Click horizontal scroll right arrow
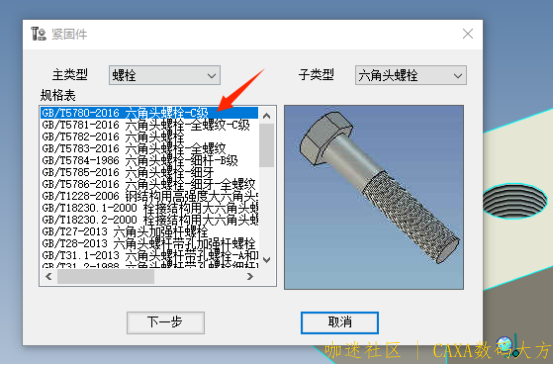The image size is (554, 365). click(x=250, y=276)
